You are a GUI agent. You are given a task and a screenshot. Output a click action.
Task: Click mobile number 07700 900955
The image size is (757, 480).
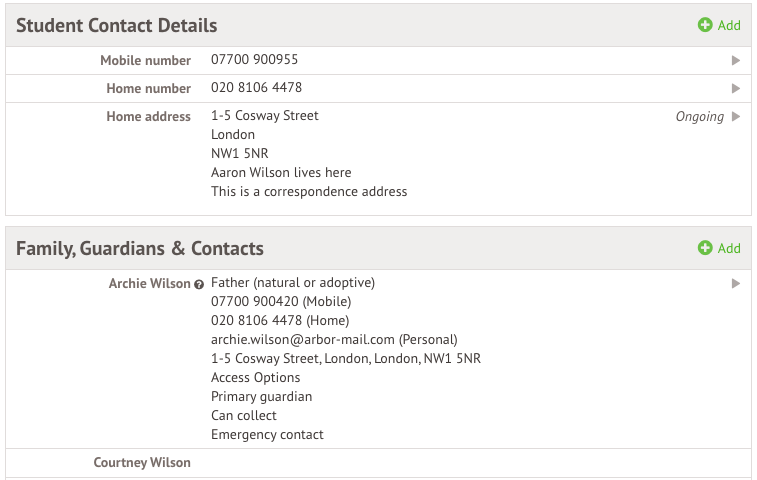pyautogui.click(x=254, y=59)
